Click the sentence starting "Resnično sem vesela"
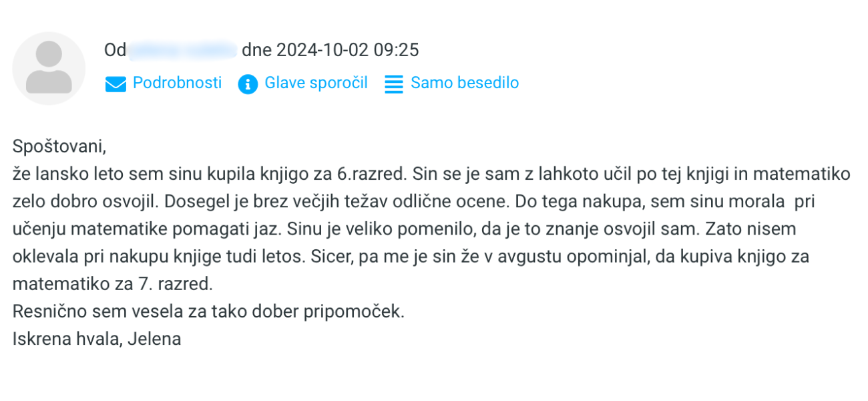 pyautogui.click(x=208, y=311)
